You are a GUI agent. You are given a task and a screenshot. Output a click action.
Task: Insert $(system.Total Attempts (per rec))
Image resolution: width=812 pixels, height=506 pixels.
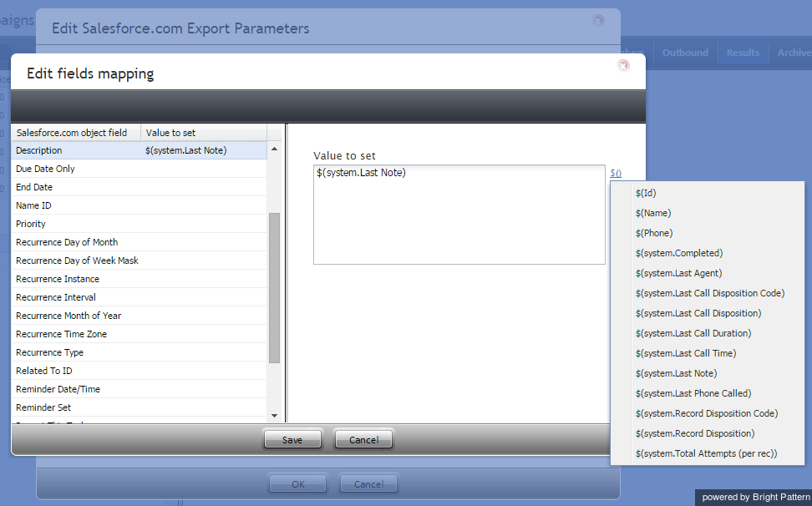[x=708, y=453]
